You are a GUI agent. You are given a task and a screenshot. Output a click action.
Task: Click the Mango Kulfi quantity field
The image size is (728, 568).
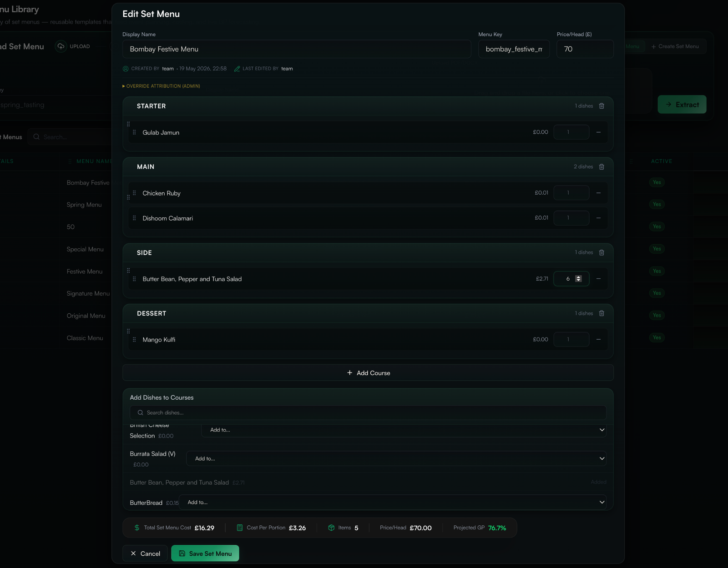(571, 339)
